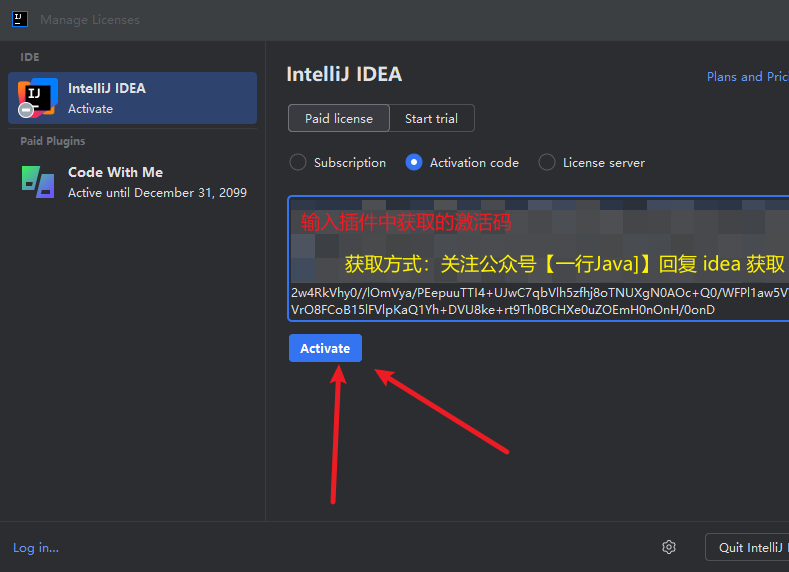Viewport: 789px width, 572px height.
Task: Click the Log in... link
Action: coord(36,547)
